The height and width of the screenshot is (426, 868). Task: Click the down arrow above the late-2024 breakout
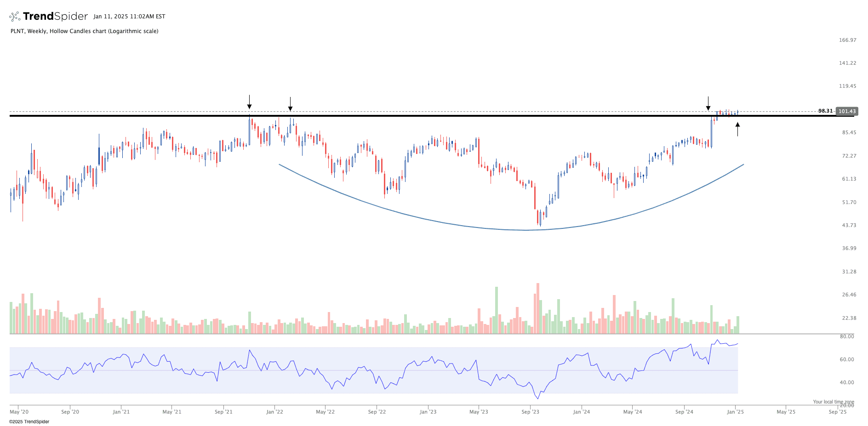point(708,103)
